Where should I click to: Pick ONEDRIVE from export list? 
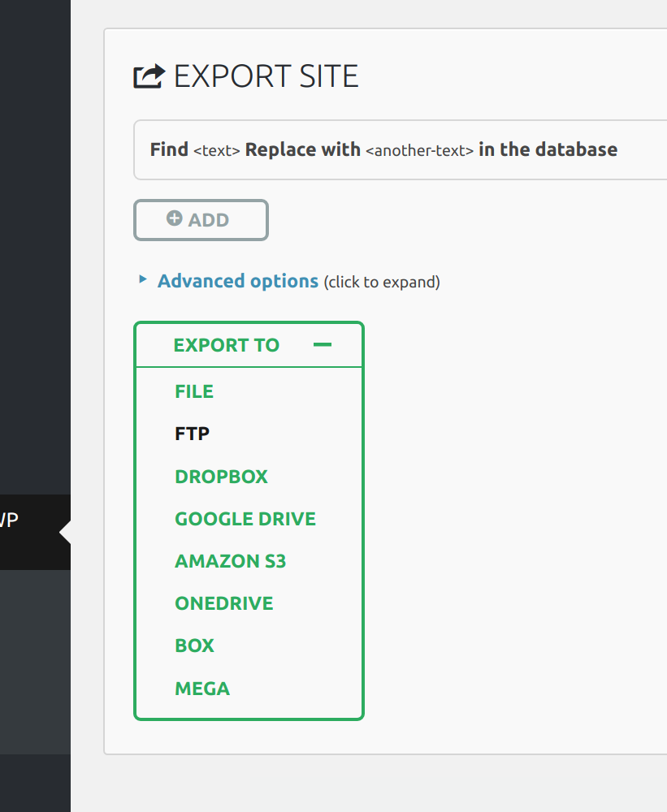(x=224, y=603)
